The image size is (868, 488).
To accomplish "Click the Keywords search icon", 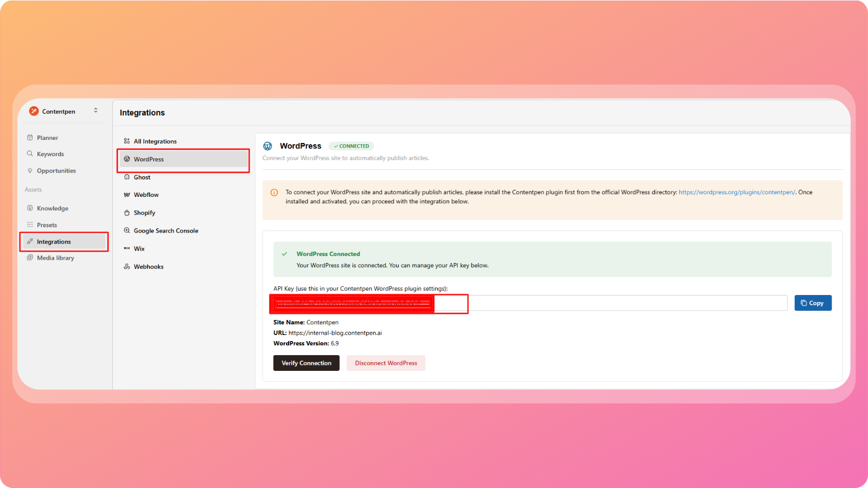I will click(30, 154).
